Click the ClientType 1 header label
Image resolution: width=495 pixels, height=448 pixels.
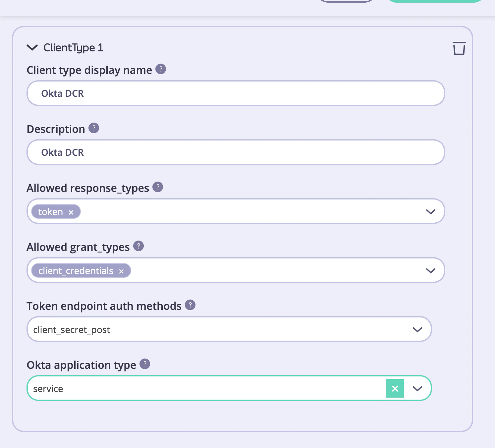click(x=73, y=47)
